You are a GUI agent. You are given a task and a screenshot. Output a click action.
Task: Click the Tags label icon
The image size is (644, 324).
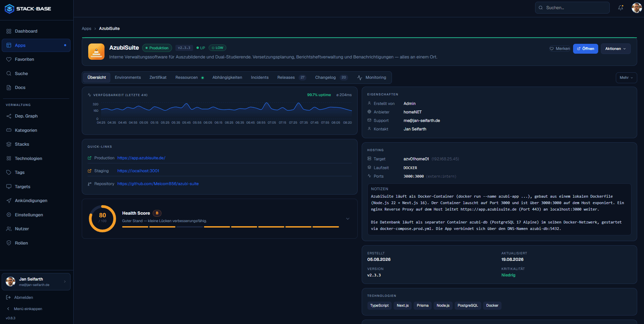[x=9, y=173]
